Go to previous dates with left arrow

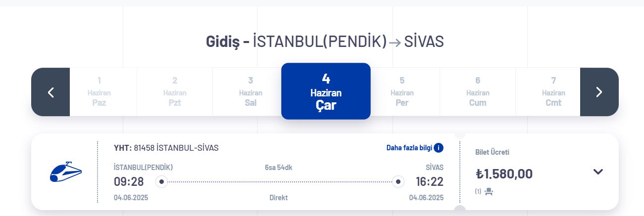point(50,92)
